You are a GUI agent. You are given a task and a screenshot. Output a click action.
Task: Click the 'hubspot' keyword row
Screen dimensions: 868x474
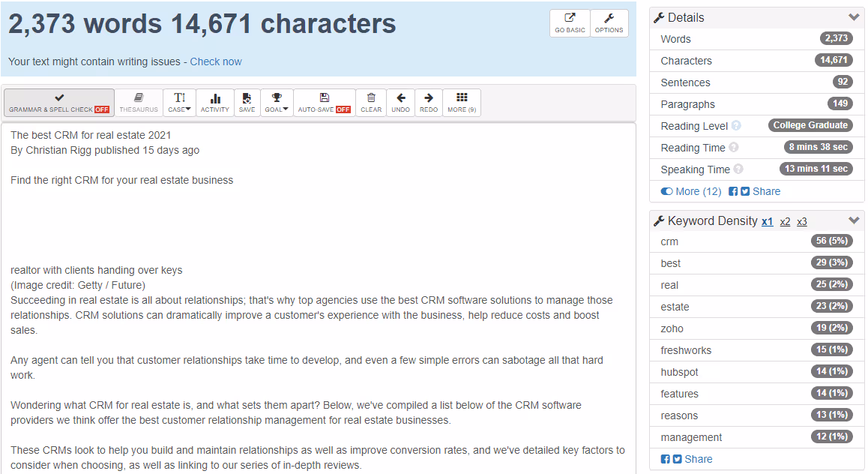757,372
